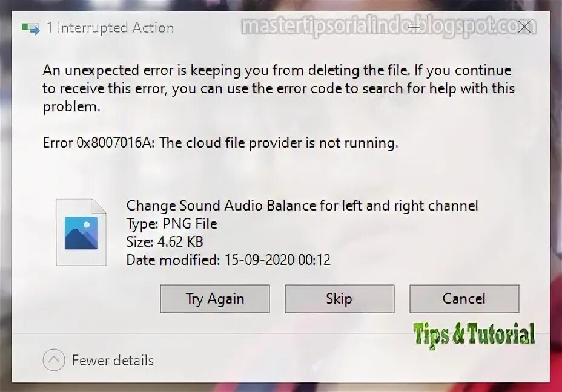Click the Date modified 15-09-2020 line
Viewport: 562px width, 392px height.
click(228, 260)
